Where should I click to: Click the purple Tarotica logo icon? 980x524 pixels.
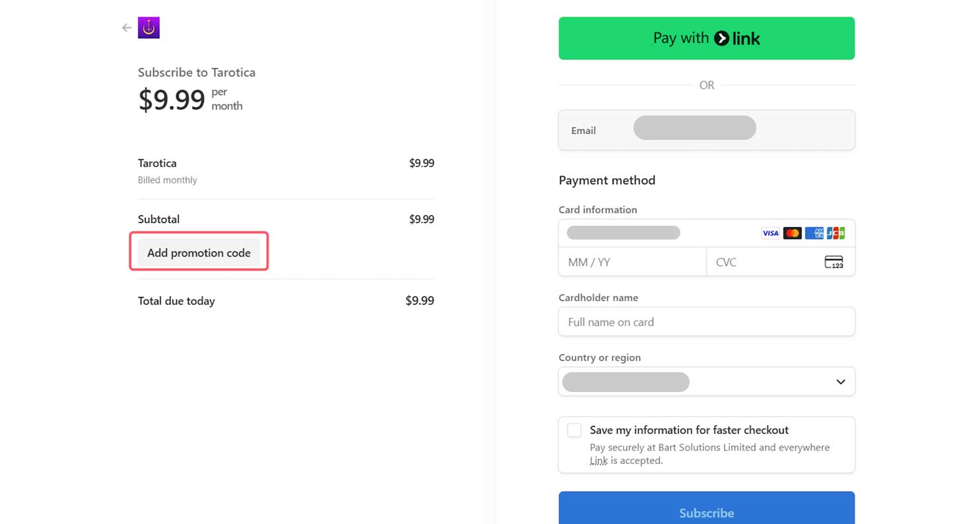pos(148,28)
